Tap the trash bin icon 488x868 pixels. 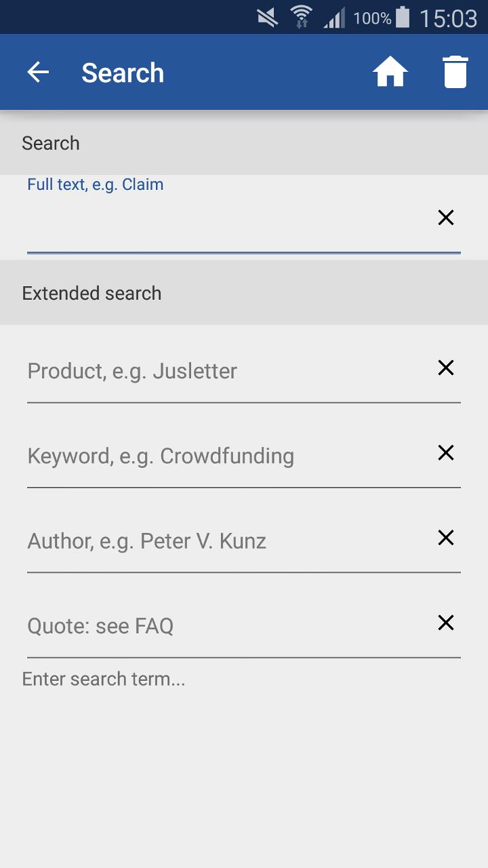coord(455,73)
